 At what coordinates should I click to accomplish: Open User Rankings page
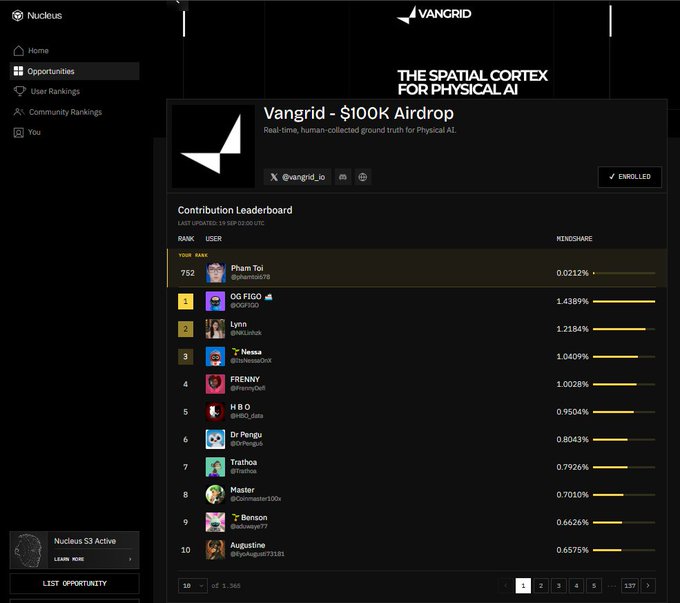click(74, 92)
